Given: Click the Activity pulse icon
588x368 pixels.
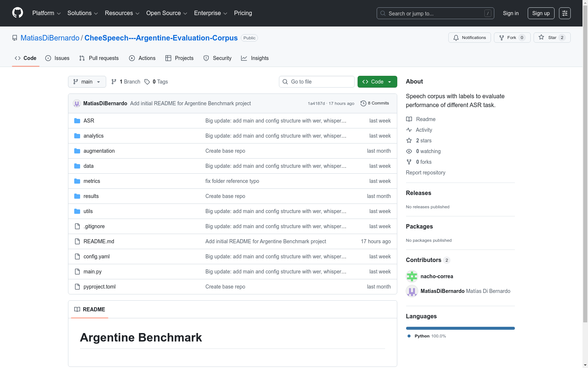Looking at the screenshot, I should coord(409,130).
